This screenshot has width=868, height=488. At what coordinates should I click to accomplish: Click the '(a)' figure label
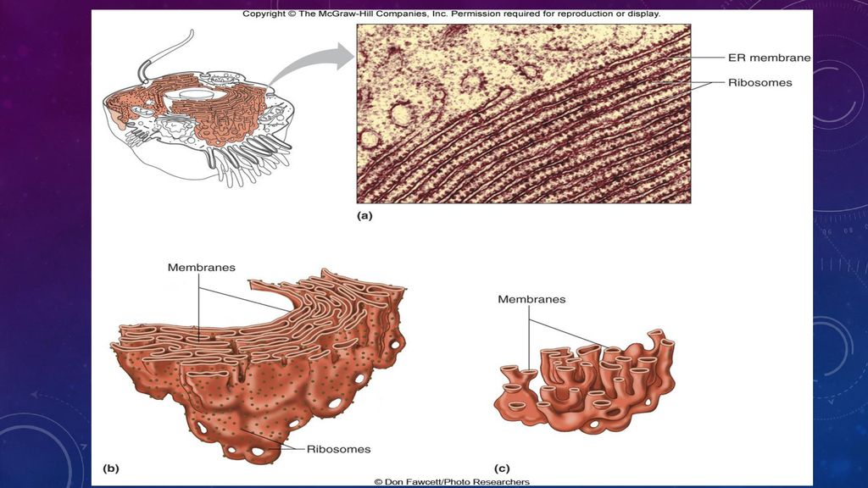click(364, 216)
